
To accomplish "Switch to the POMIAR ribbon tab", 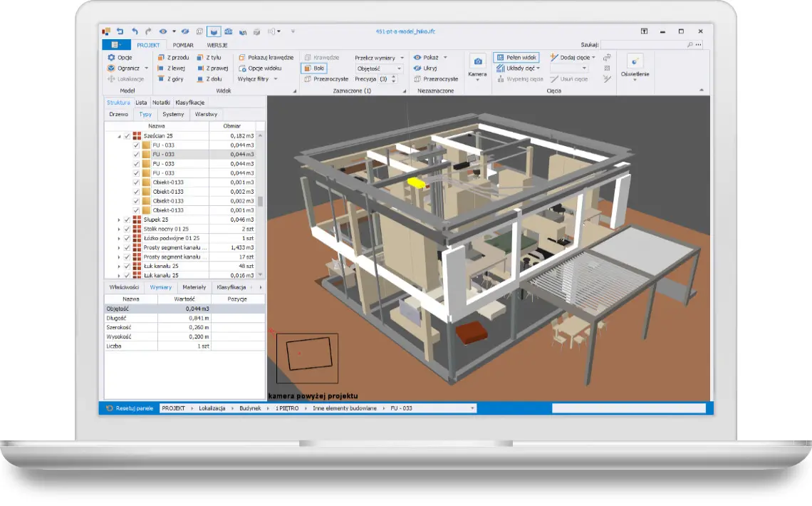I will (183, 45).
